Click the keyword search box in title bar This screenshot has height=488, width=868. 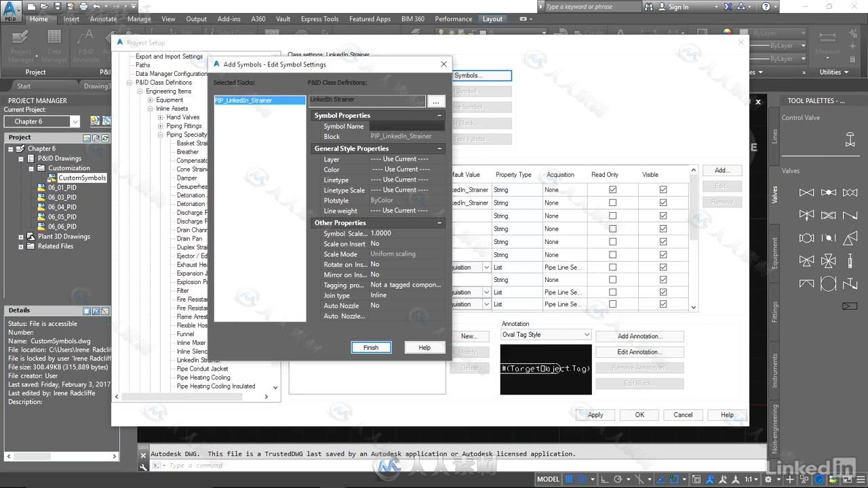coord(592,7)
